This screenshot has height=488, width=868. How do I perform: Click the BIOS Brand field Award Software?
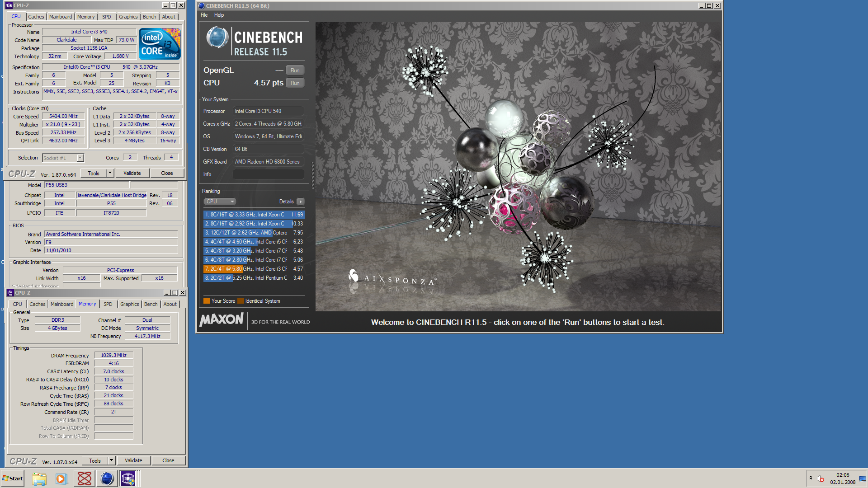click(x=111, y=234)
